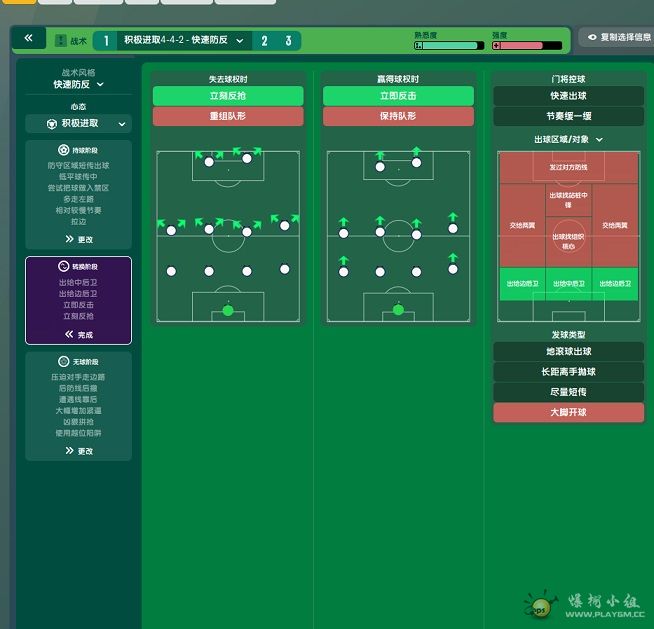This screenshot has width=654, height=629.
Task: Click 更改 under the 无球阶段 panel
Action: [x=78, y=451]
